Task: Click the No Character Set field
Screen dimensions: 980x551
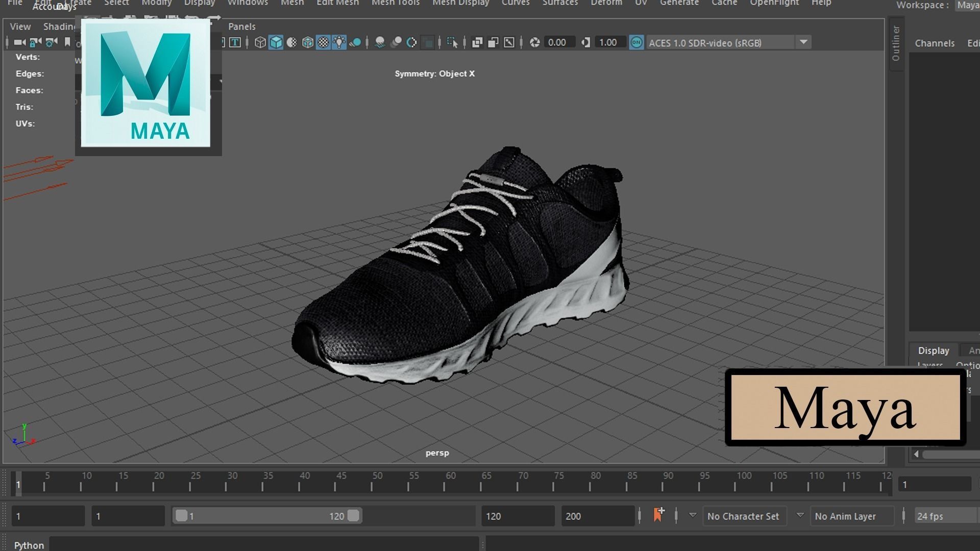Action: point(744,516)
